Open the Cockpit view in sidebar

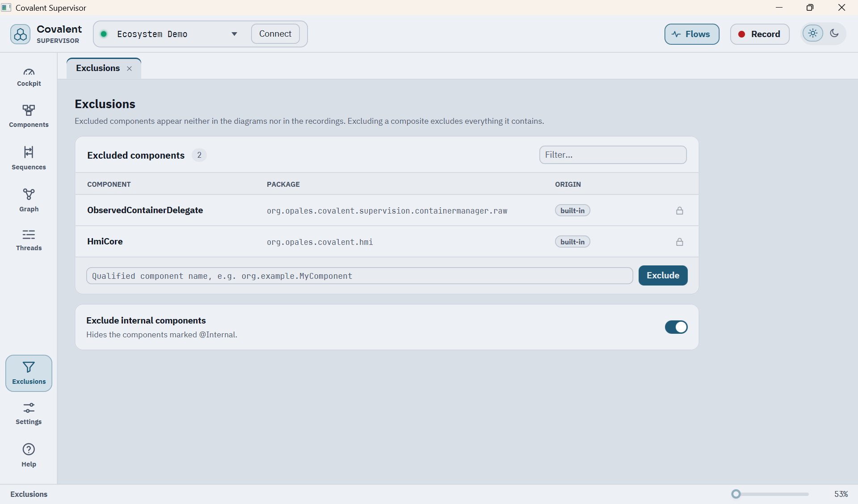click(x=29, y=77)
